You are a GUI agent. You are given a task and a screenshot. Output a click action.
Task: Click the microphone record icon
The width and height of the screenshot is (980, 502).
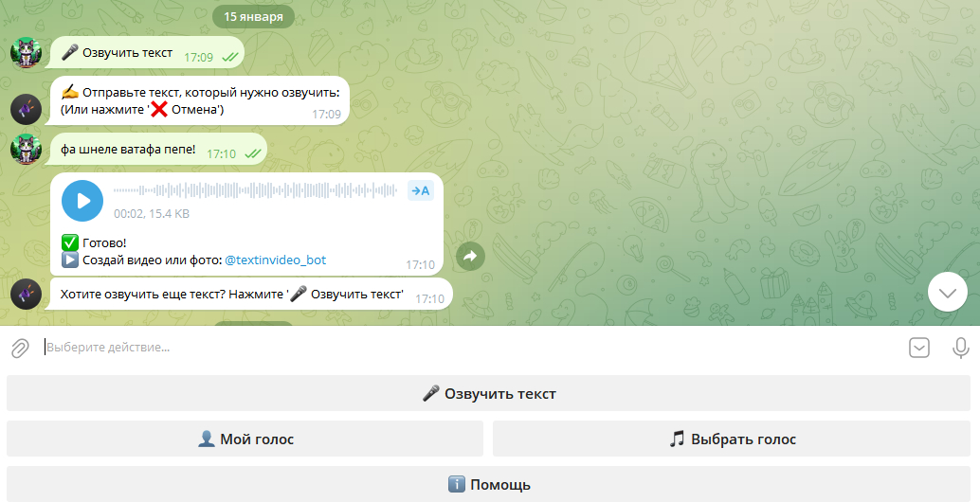(961, 348)
